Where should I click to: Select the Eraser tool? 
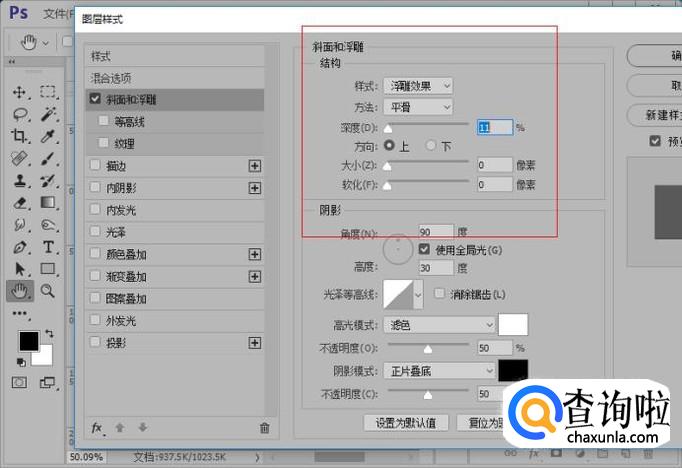20,203
